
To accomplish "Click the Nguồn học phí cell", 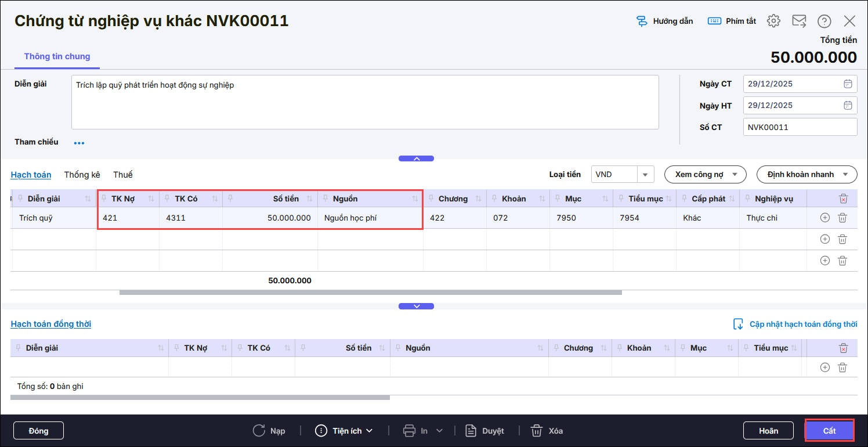I will 370,218.
